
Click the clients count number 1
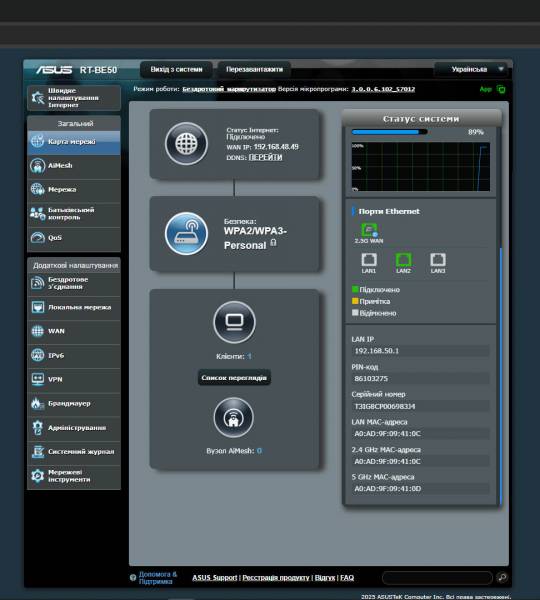coord(249,356)
